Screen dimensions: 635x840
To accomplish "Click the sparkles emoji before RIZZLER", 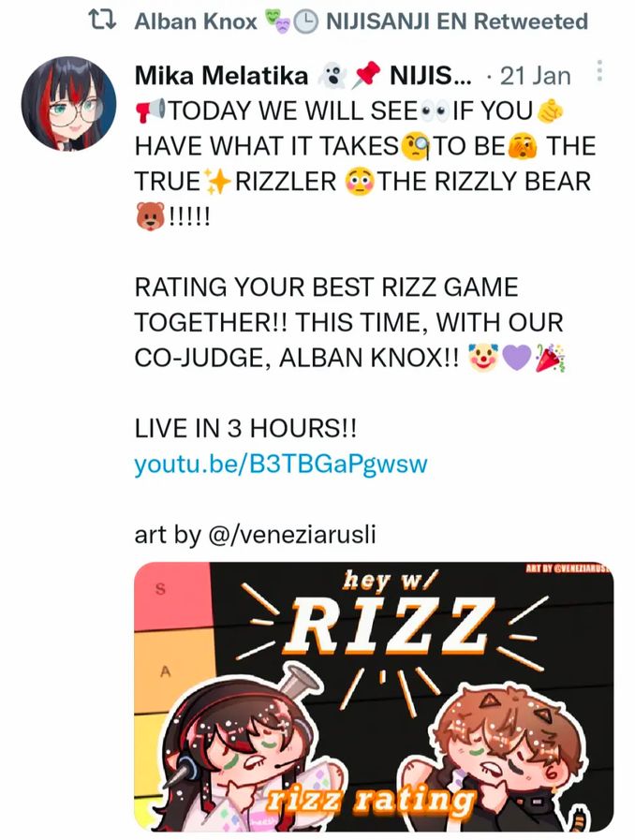I will coord(218,182).
